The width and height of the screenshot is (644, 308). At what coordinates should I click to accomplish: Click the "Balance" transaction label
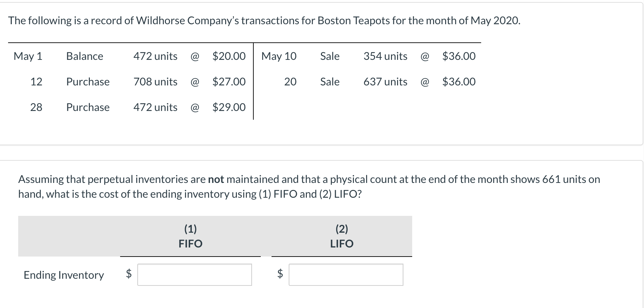tap(85, 56)
